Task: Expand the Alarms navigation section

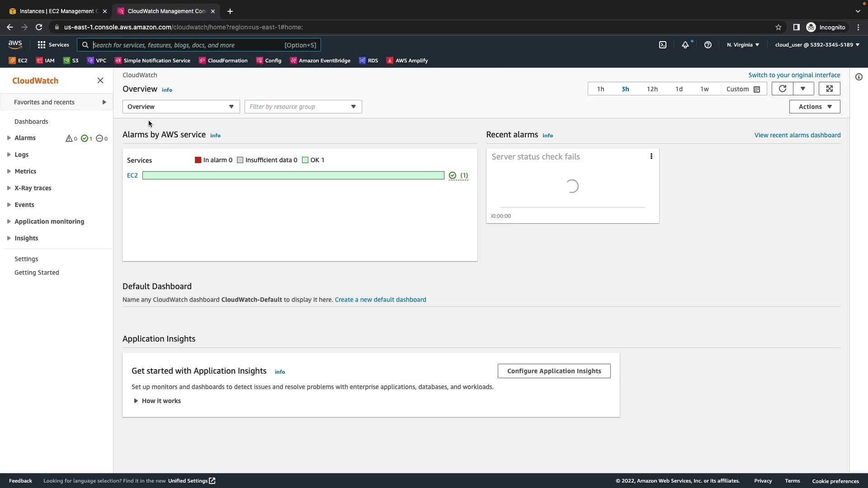Action: pyautogui.click(x=9, y=138)
